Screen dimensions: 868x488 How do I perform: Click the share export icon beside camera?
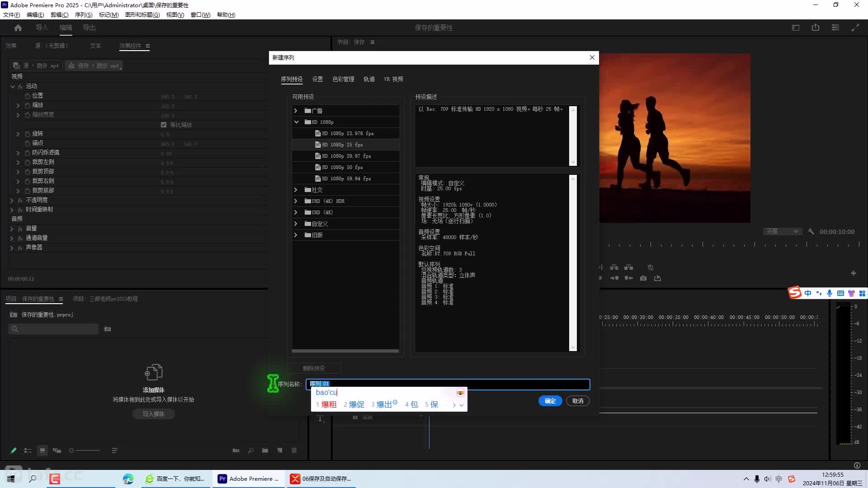(x=658, y=278)
